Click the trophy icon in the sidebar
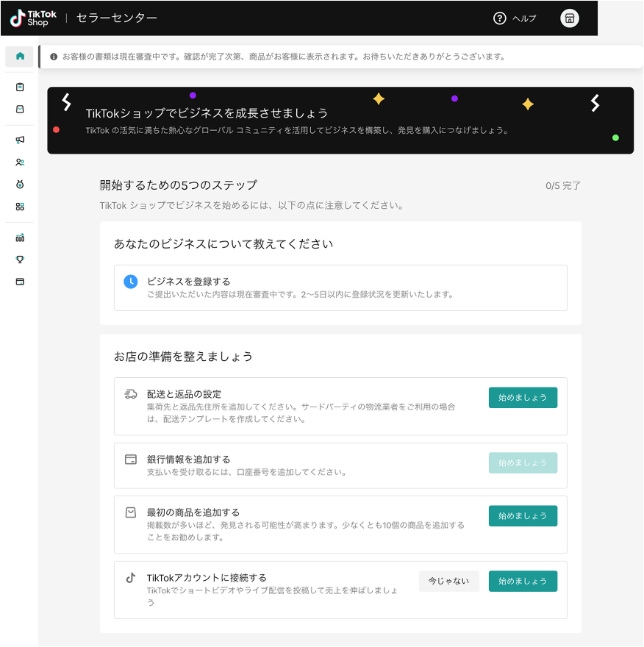This screenshot has width=644, height=647. 20,260
